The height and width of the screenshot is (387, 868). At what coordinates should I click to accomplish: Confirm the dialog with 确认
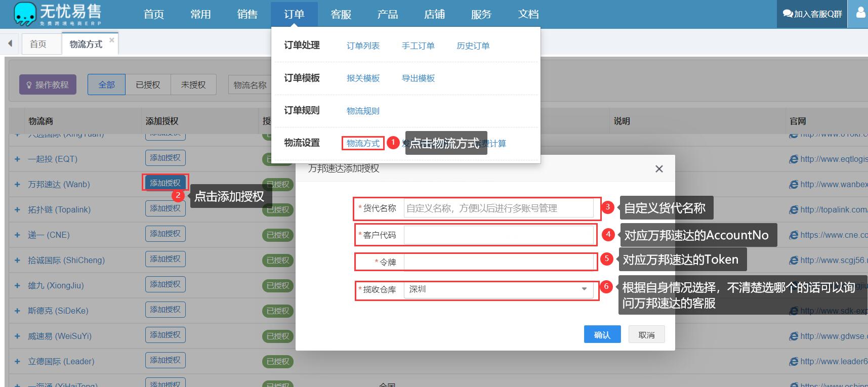click(x=602, y=334)
